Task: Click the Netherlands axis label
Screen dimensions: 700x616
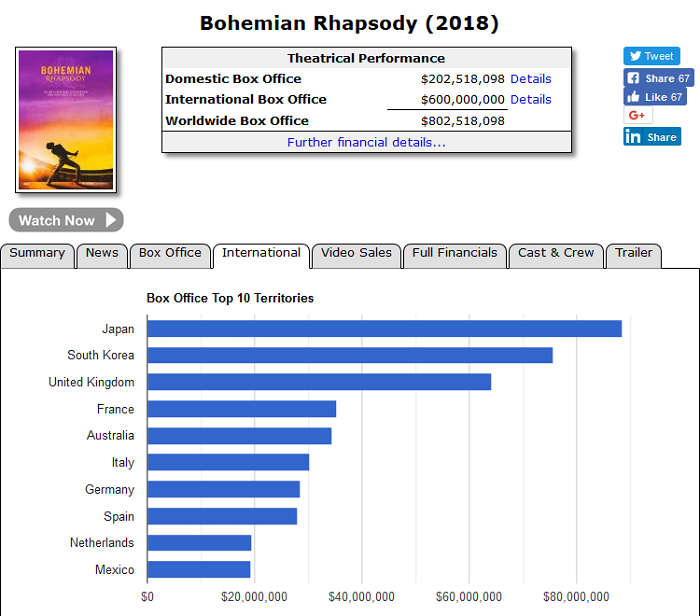Action: coord(102,543)
